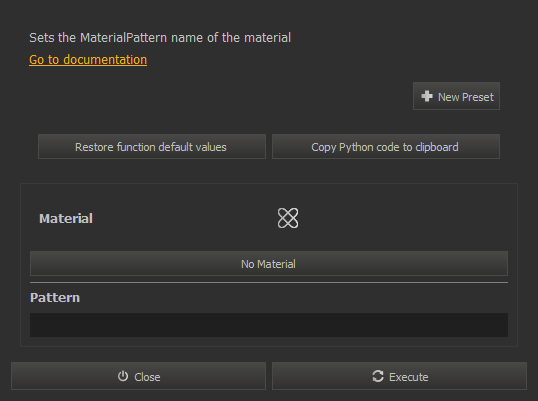Focus the Pattern text field
This screenshot has width=538, height=401.
click(x=269, y=325)
